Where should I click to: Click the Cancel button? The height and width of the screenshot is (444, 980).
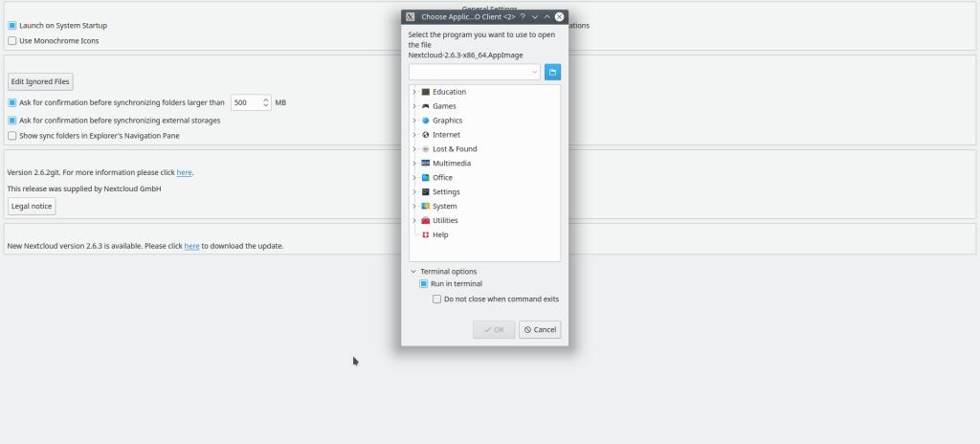click(540, 329)
